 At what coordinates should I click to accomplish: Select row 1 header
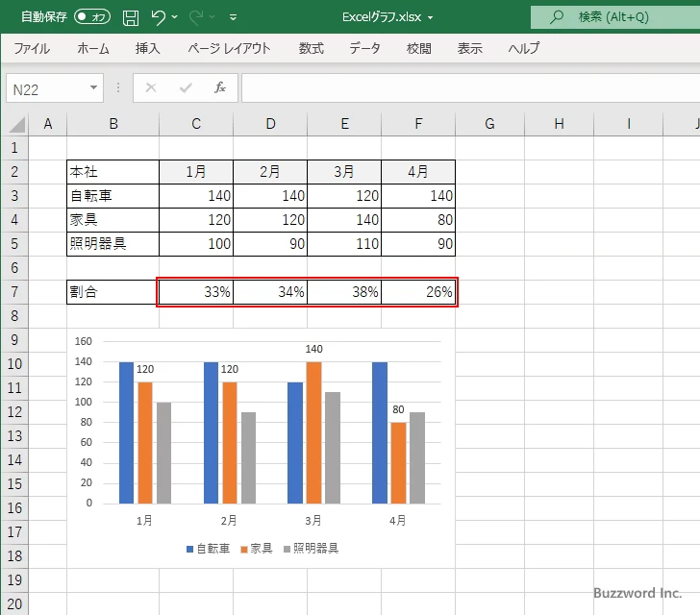pyautogui.click(x=14, y=148)
